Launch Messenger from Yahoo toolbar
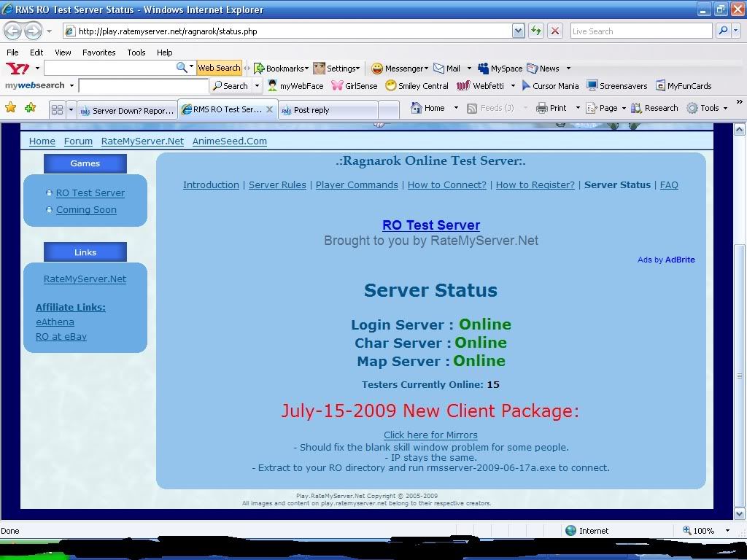The width and height of the screenshot is (747, 560). 400,69
